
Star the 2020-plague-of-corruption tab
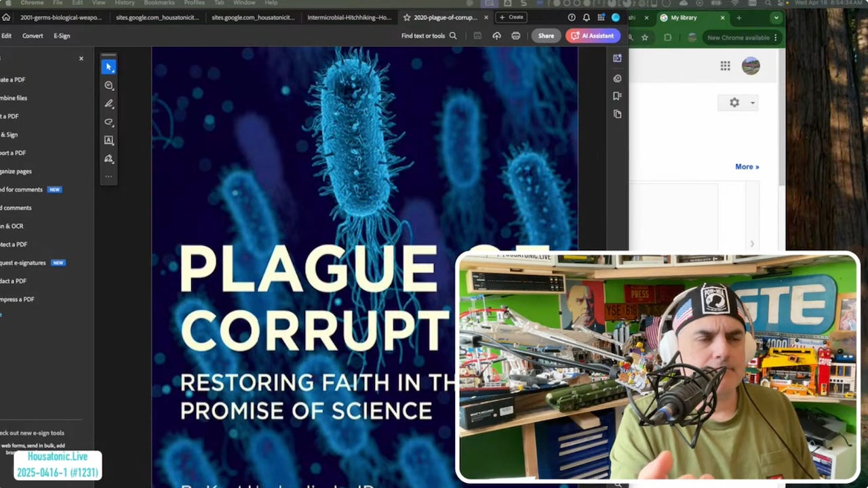tap(407, 18)
